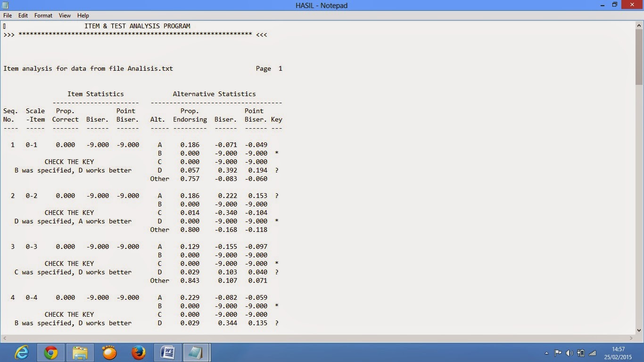Open the network signal icon in the tray
This screenshot has width=644, height=362.
593,353
